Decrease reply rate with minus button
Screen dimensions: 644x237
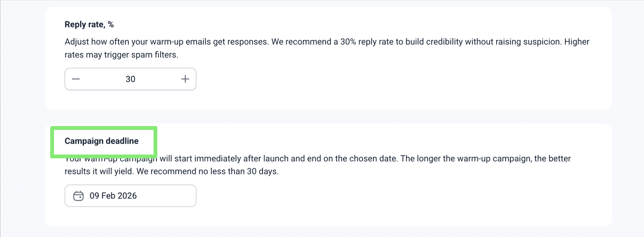76,79
